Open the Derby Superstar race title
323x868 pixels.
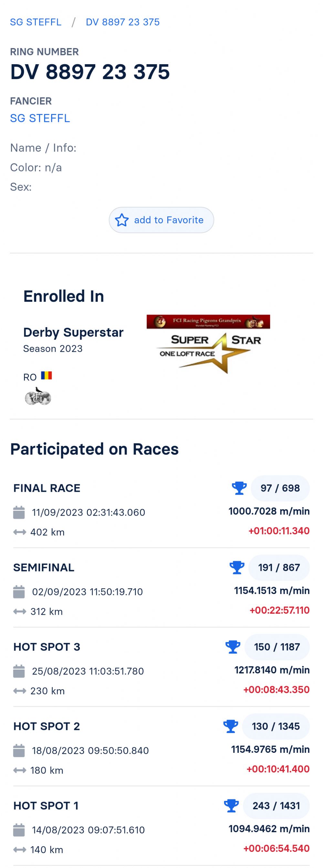point(73,332)
